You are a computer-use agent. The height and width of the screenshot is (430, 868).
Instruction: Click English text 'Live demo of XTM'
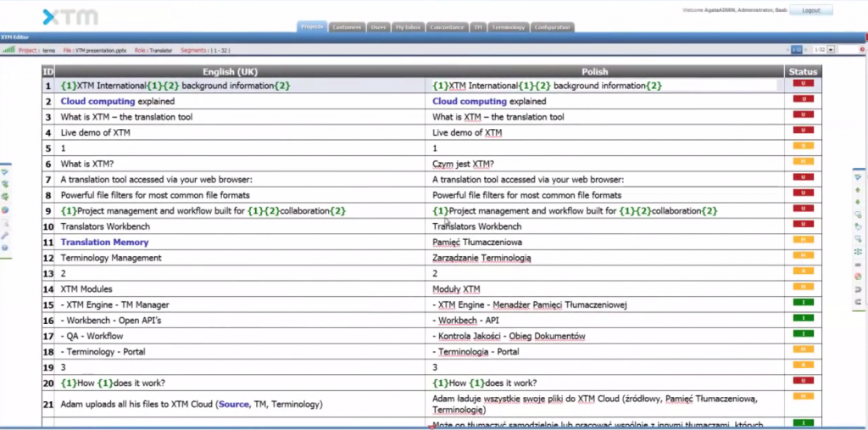[96, 133]
